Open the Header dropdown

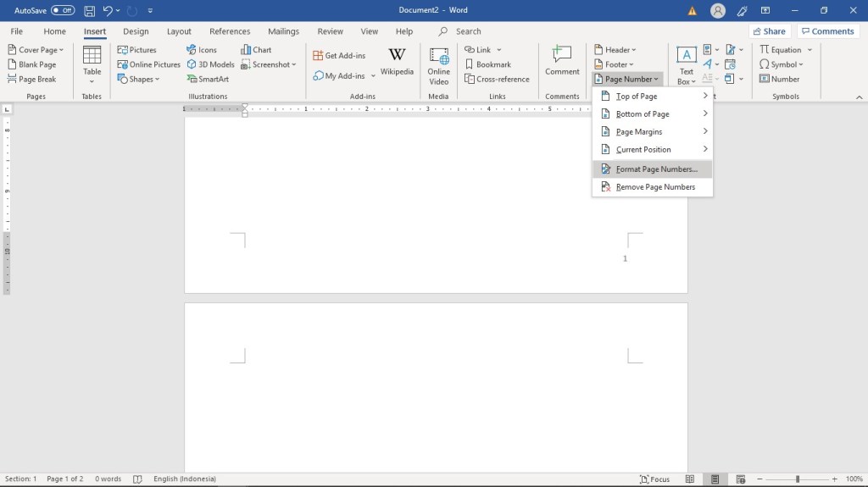click(x=615, y=50)
